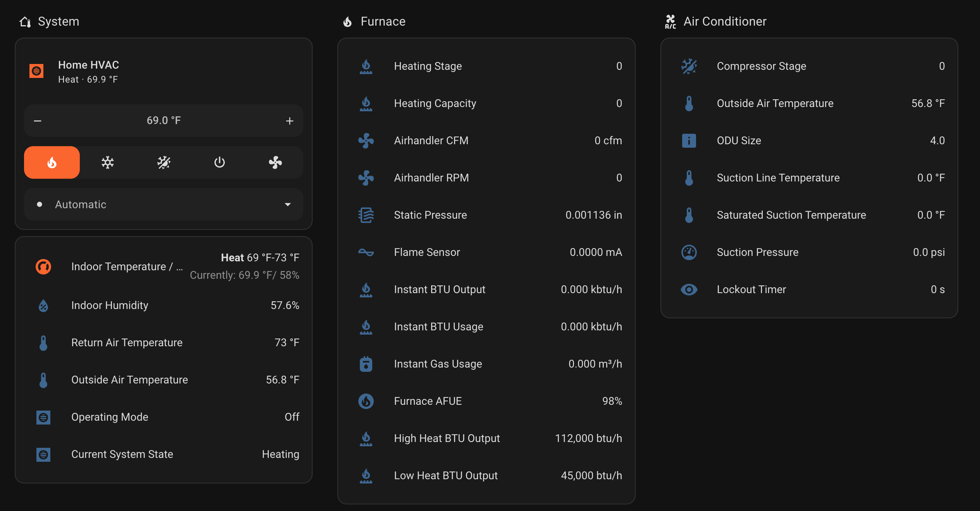Click Suction Line Temperature thermometer icon

689,178
